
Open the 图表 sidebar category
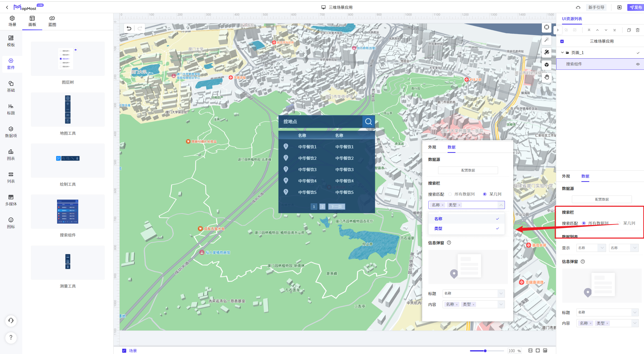11,155
